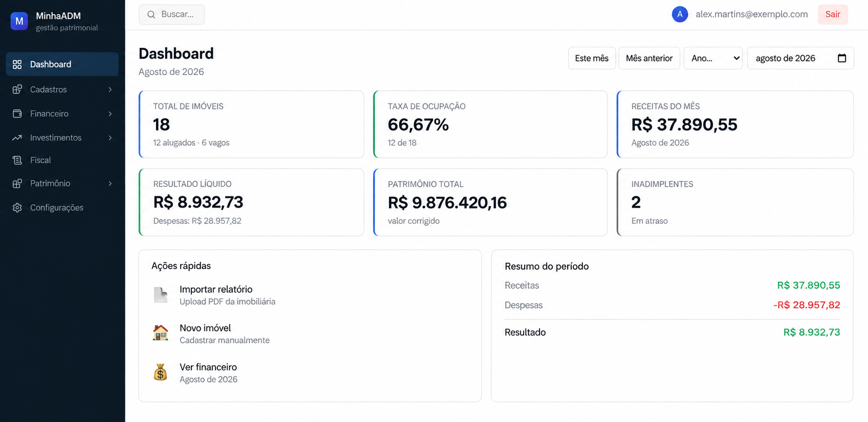Viewport: 868px width, 422px height.
Task: Click the Receitas do Mês card
Action: (x=735, y=124)
